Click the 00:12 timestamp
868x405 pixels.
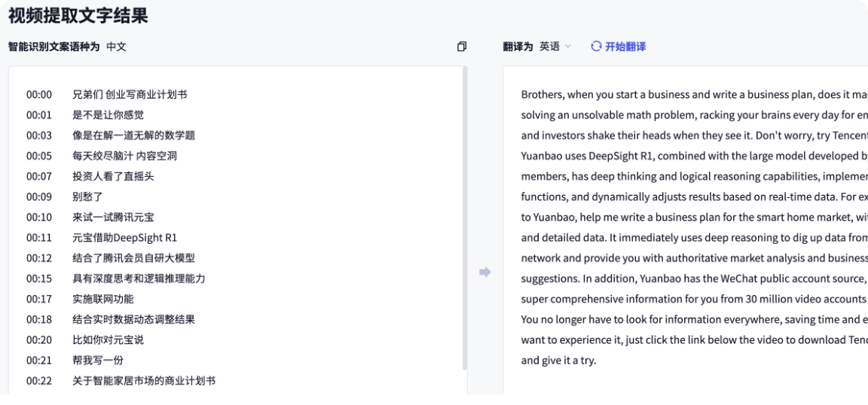point(38,258)
